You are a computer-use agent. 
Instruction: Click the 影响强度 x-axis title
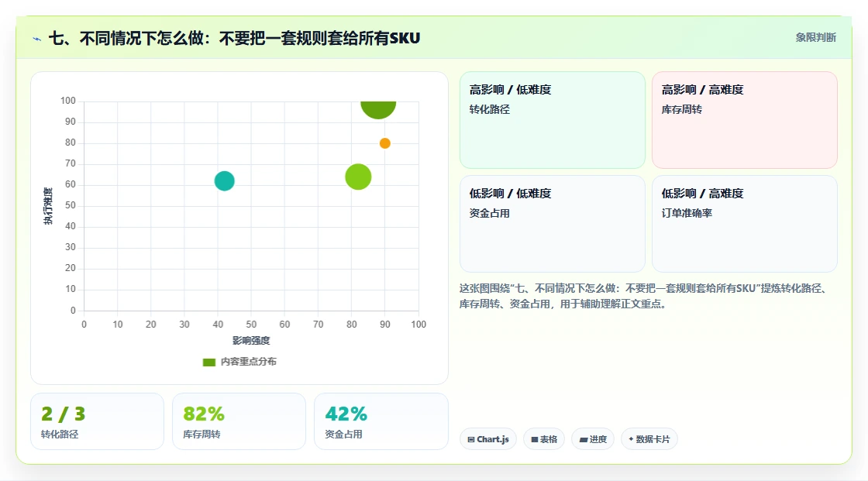[x=251, y=340]
